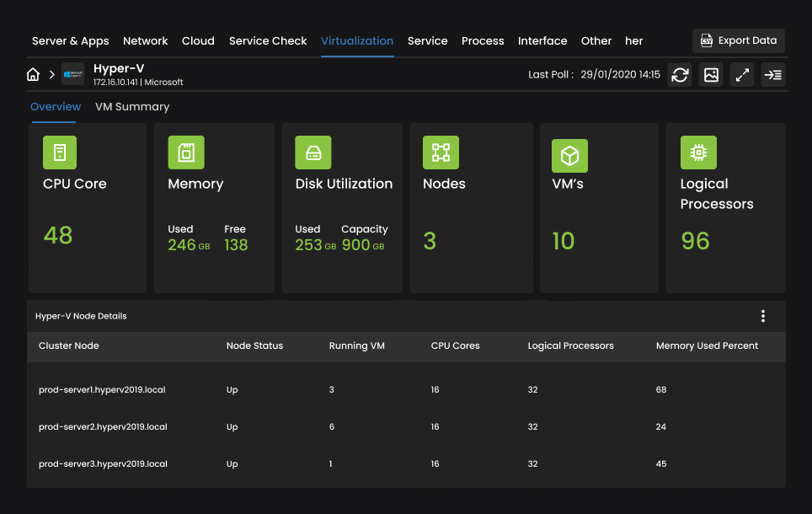Click the CPU Core card icon

(60, 153)
